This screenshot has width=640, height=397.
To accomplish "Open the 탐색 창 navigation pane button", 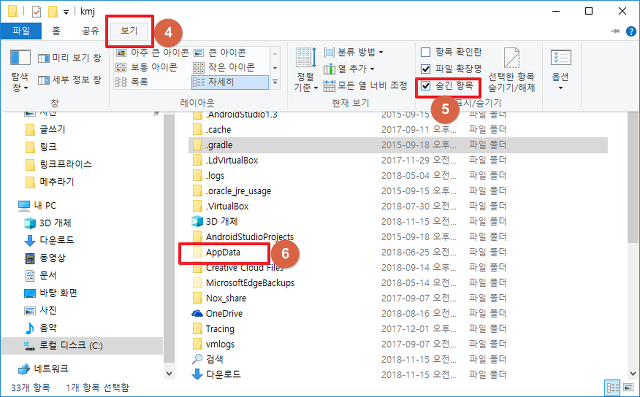I will pyautogui.click(x=20, y=70).
